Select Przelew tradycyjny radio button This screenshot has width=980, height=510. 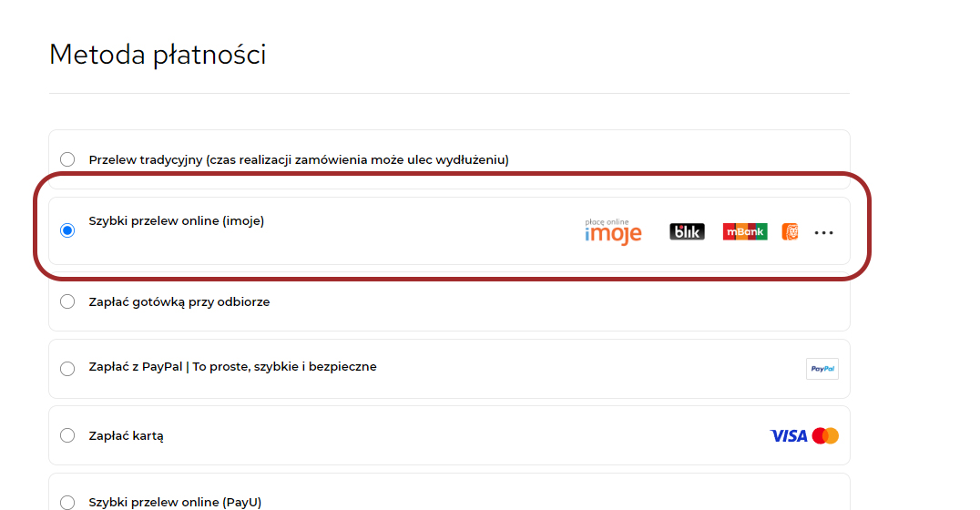click(x=67, y=159)
